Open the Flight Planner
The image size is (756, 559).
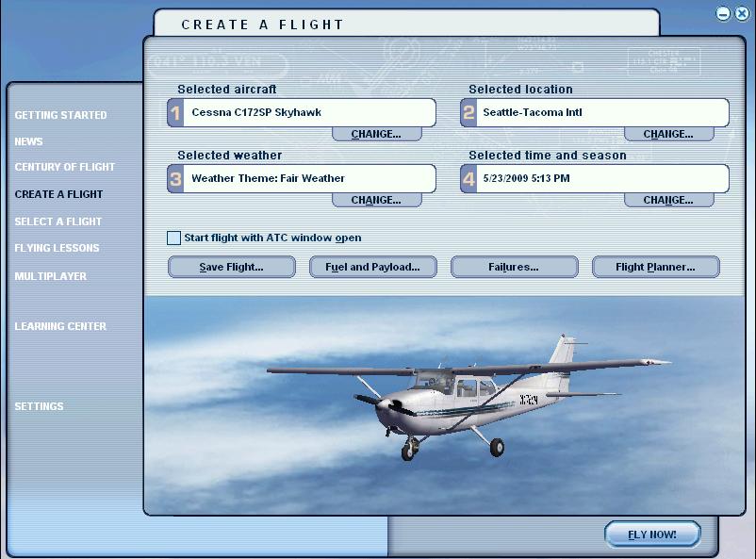656,267
